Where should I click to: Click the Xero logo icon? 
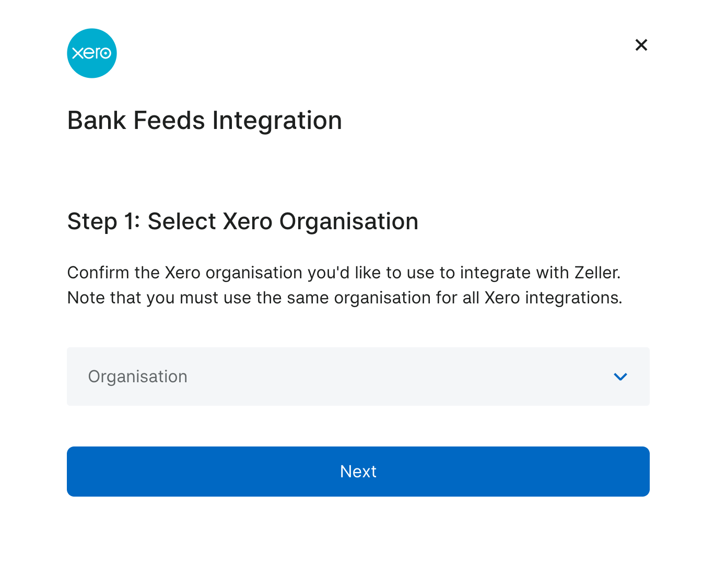point(92,53)
